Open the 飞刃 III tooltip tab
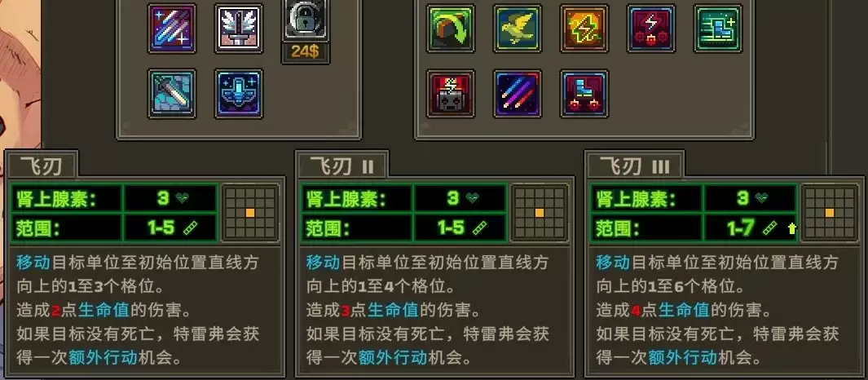Screen dimensions: 868x380 point(634,165)
